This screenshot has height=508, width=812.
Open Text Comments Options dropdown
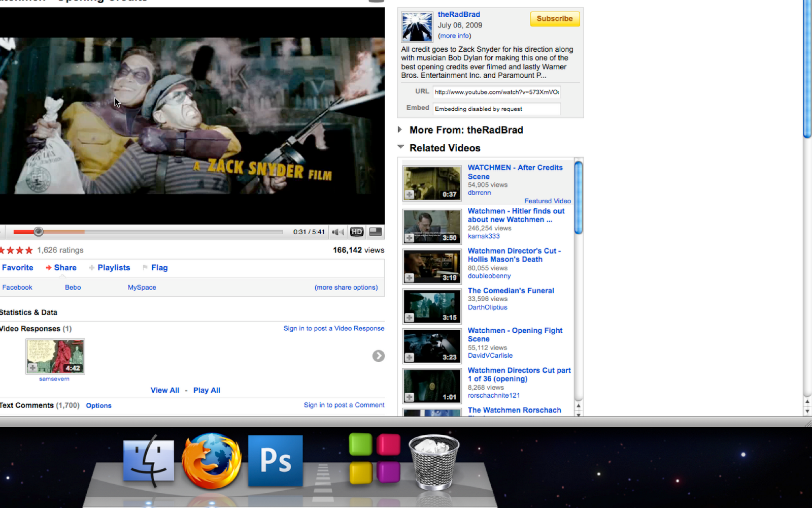coord(98,405)
